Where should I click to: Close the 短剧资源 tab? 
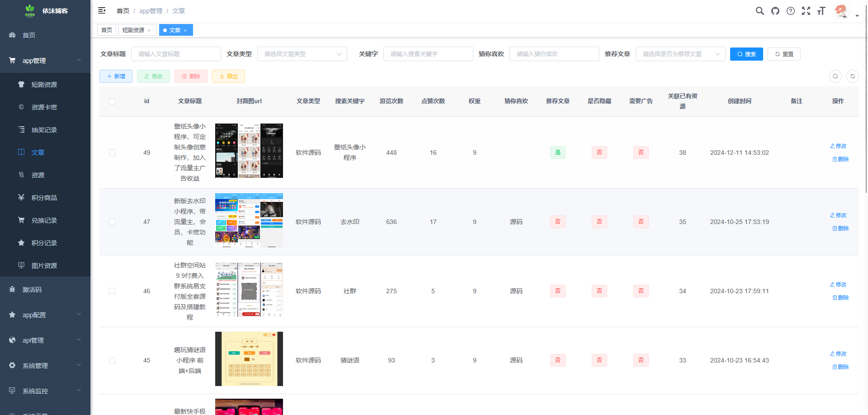coord(149,30)
